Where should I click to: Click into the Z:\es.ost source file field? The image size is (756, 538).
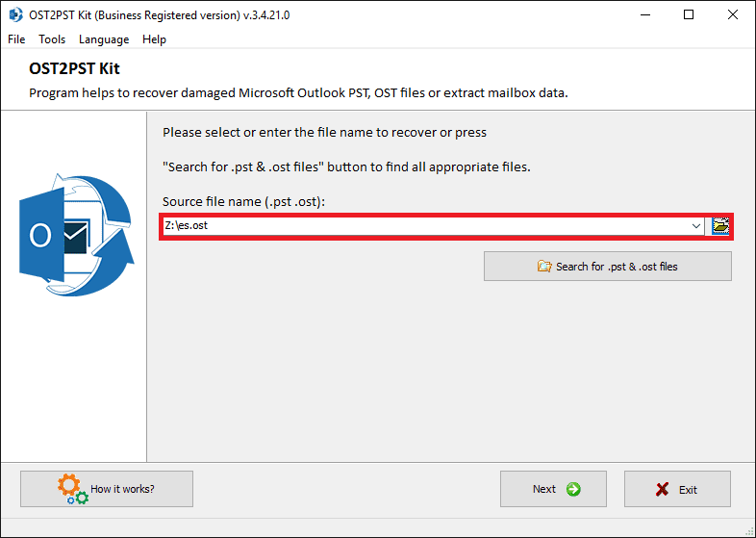click(426, 226)
